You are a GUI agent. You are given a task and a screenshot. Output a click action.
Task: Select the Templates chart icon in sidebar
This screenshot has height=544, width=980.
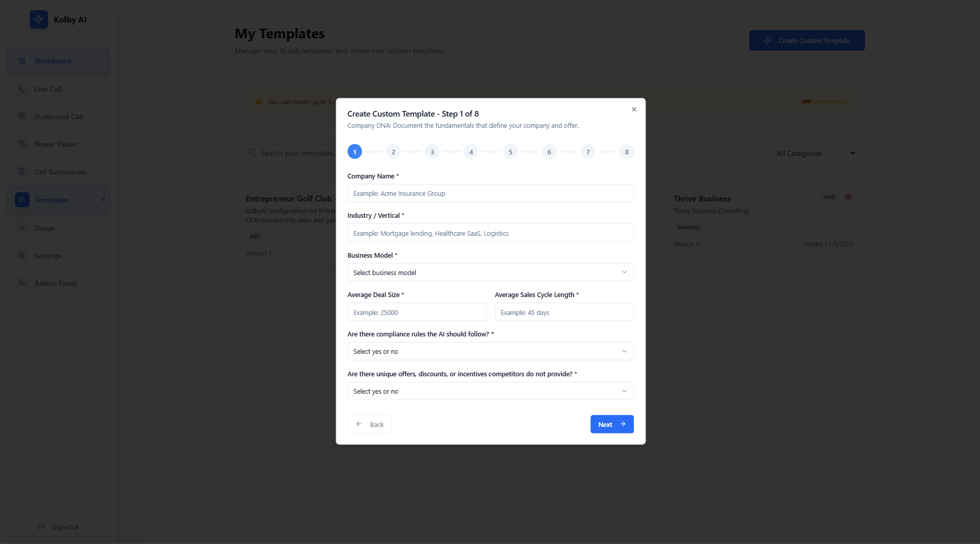21,199
